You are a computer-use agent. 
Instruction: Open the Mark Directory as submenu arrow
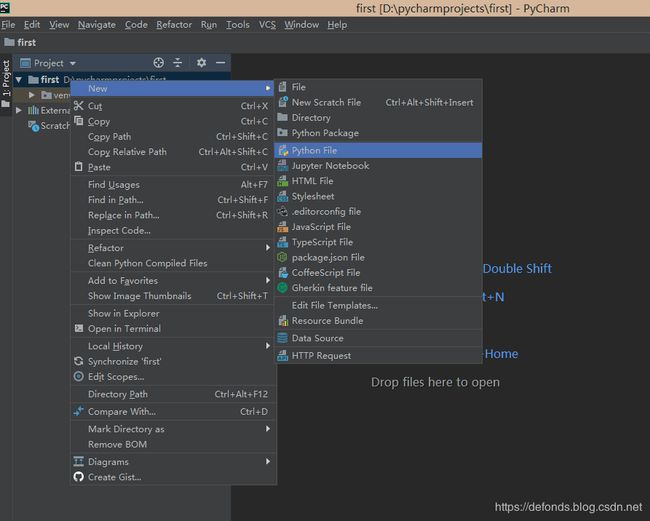[x=268, y=429]
